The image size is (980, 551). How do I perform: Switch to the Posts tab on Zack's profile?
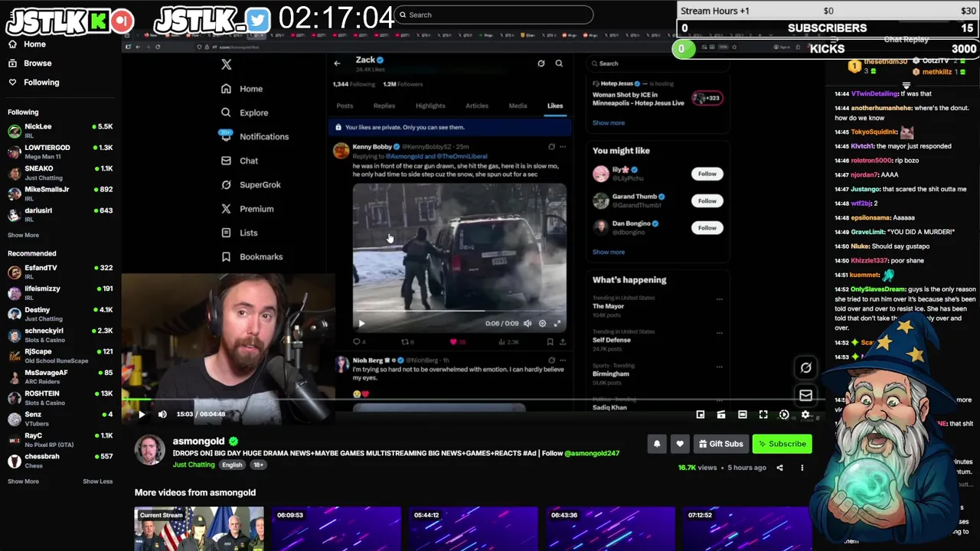tap(345, 106)
